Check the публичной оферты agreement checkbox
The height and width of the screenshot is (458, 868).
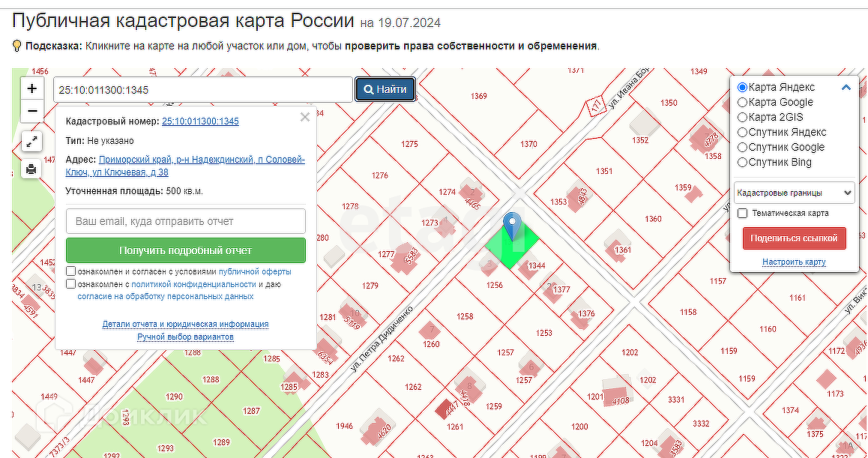[71, 271]
